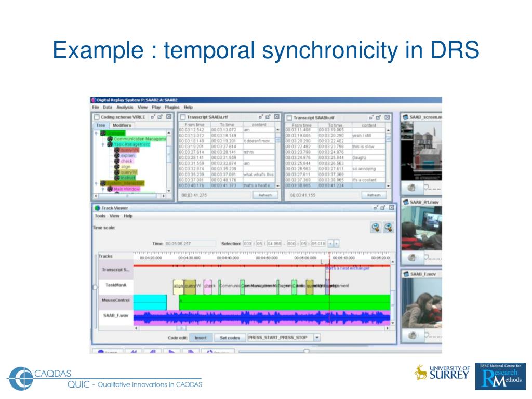Select SAABb row "this is slow"
This screenshot has width=532, height=399.
(x=335, y=147)
